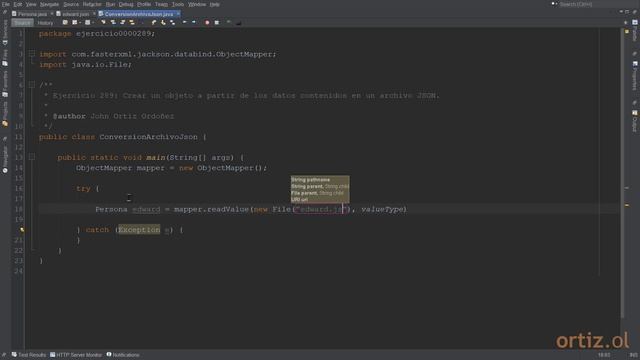
Task: Click the lightbulb hint icon in gutter
Action: click(x=22, y=230)
